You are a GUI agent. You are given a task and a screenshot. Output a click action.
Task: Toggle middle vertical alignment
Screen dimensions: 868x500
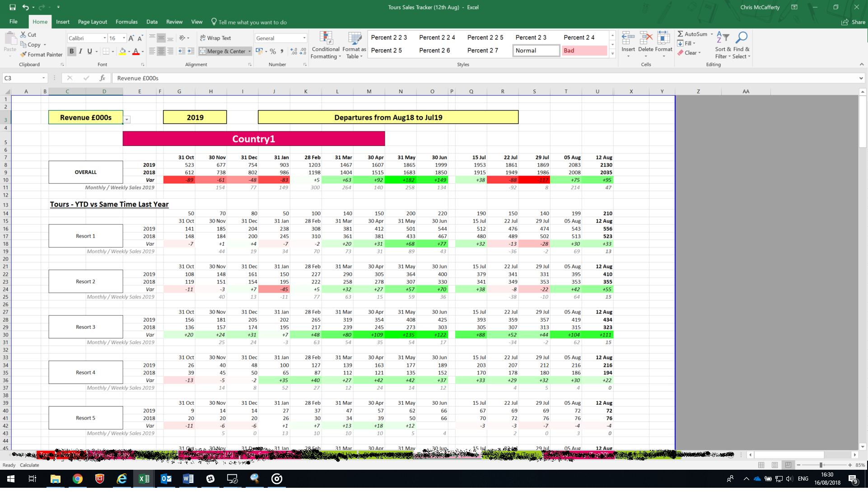point(161,38)
